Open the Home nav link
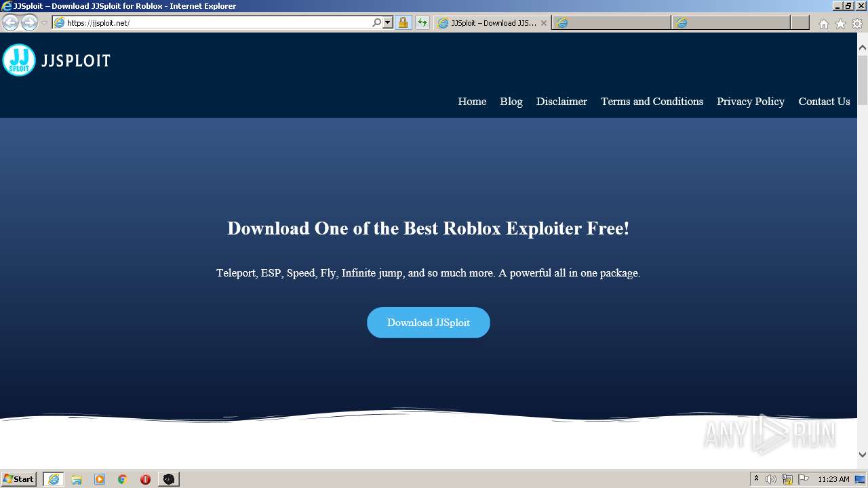Viewport: 868px width, 488px height. pos(472,102)
